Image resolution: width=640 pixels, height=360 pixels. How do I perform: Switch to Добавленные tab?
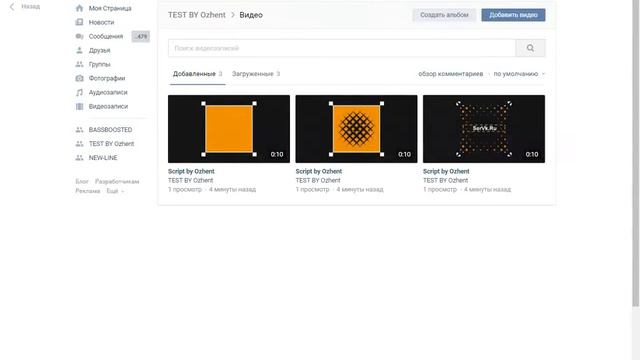pos(197,74)
